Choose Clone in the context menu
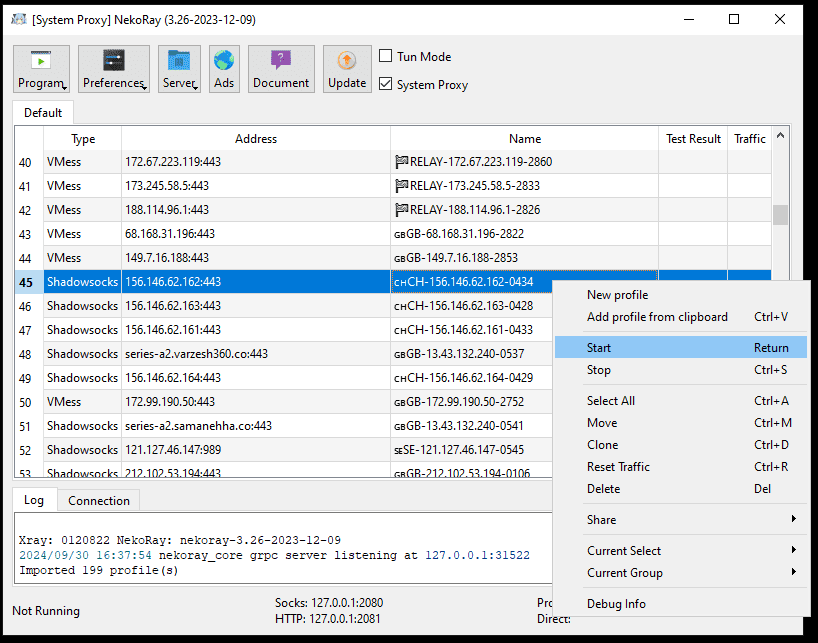The width and height of the screenshot is (818, 643). click(x=681, y=445)
